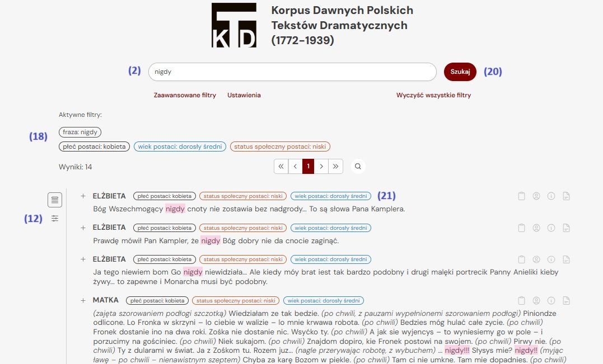Image resolution: width=603 pixels, height=364 pixels.
Task: Click the 'Aktywne filtry:' label
Action: pyautogui.click(x=80, y=115)
